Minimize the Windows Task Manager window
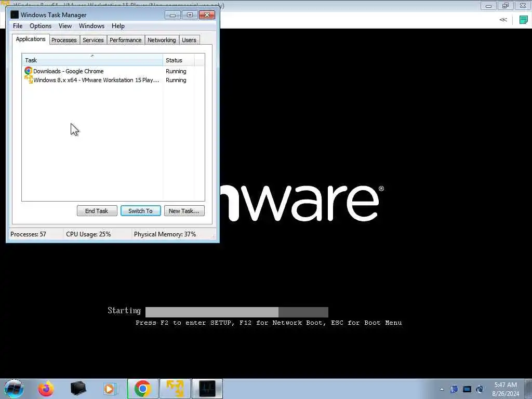The image size is (532, 399). 172,15
